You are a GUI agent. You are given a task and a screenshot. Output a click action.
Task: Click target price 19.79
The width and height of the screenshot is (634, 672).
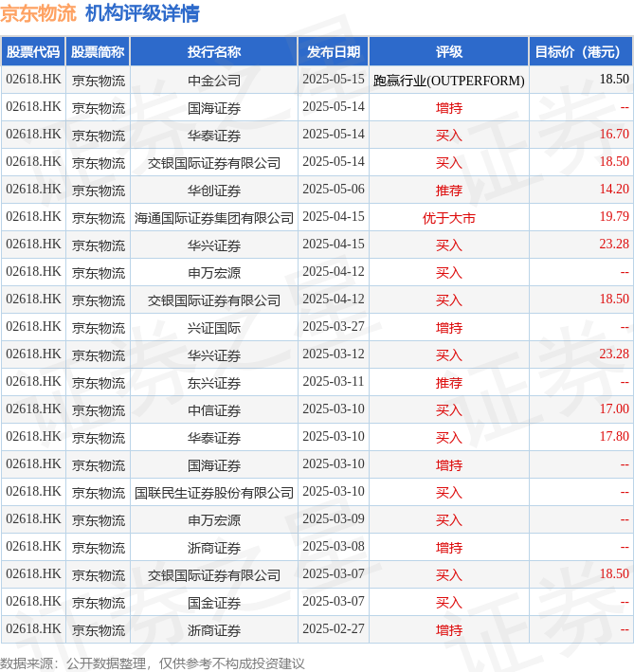pyautogui.click(x=614, y=216)
